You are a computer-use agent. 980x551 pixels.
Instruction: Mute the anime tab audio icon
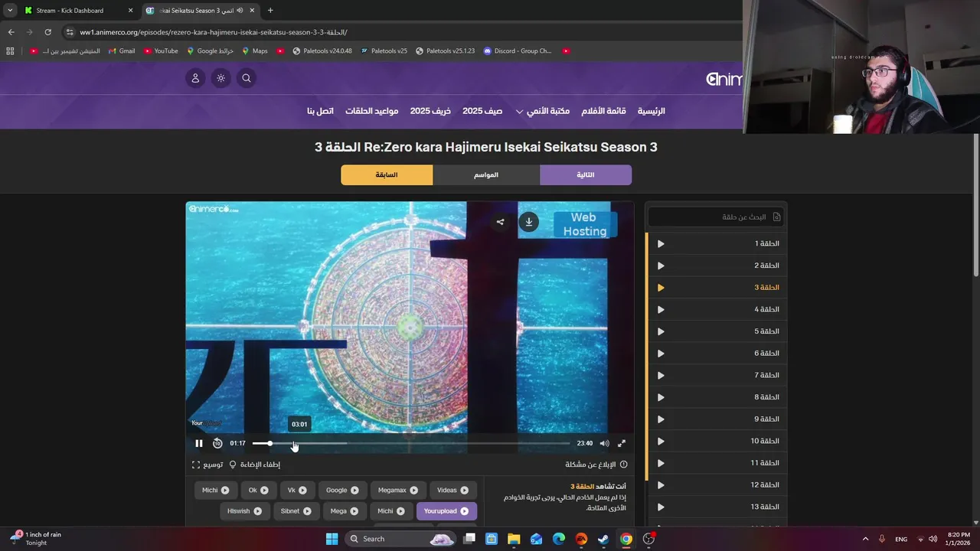tap(240, 11)
